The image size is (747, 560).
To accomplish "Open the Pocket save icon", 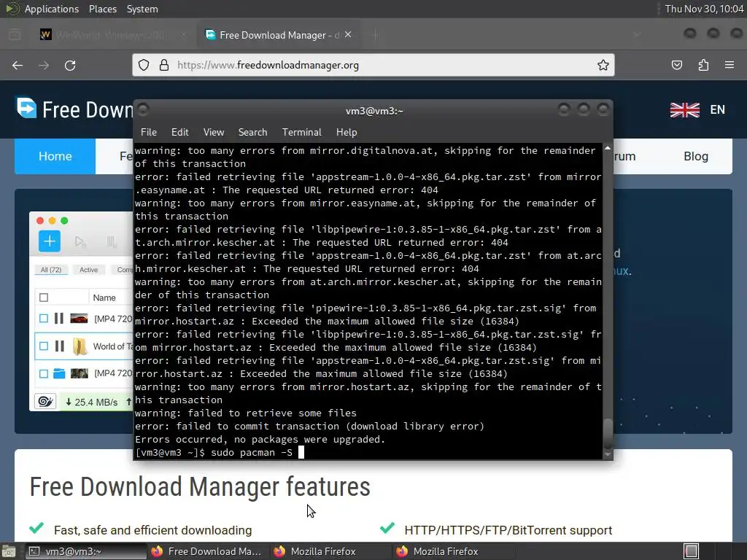I will point(677,65).
